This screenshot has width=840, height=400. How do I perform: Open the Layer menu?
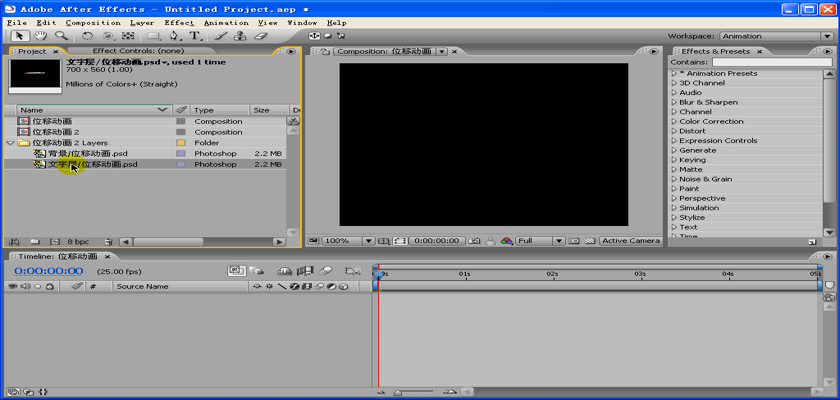click(x=142, y=23)
